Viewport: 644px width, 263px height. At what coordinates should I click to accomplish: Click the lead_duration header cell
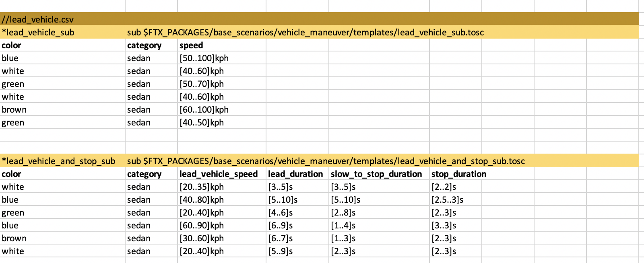(295, 174)
